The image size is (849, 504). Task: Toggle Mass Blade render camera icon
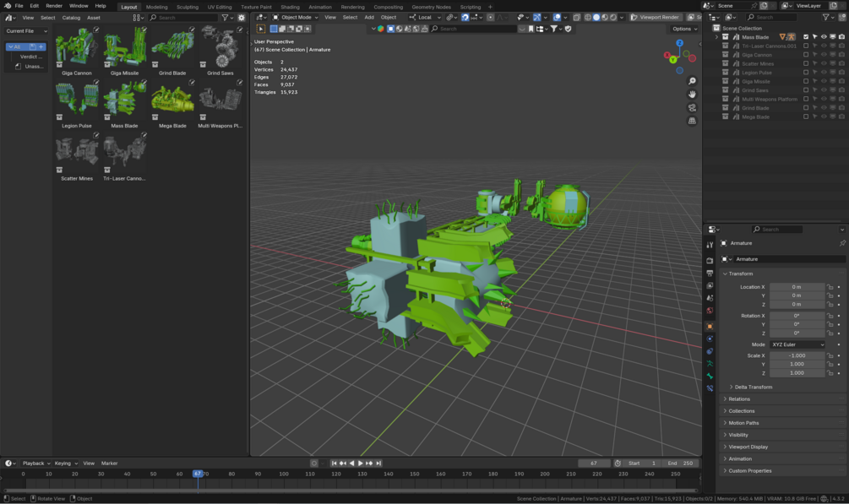pos(841,37)
